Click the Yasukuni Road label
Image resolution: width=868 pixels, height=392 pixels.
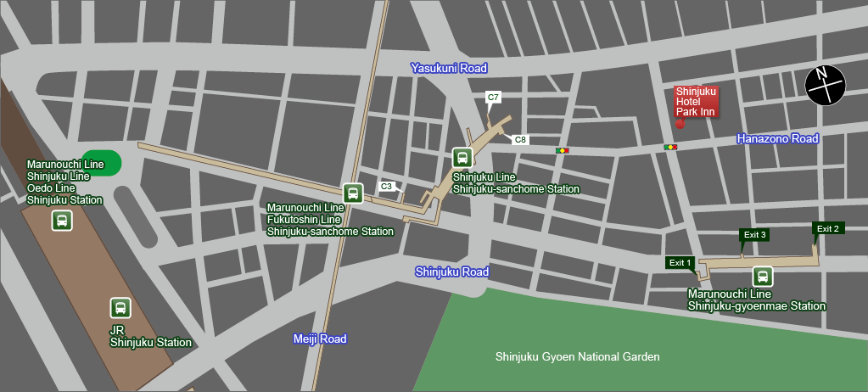pos(449,67)
